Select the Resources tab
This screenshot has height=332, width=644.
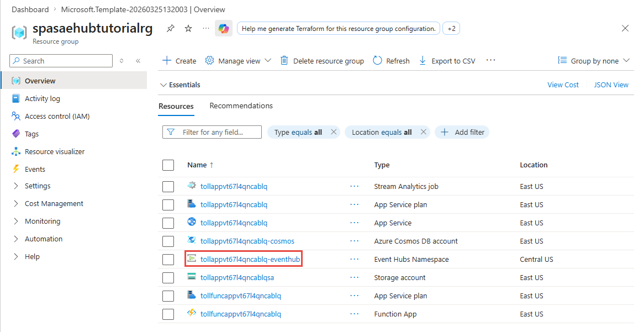[x=176, y=106]
